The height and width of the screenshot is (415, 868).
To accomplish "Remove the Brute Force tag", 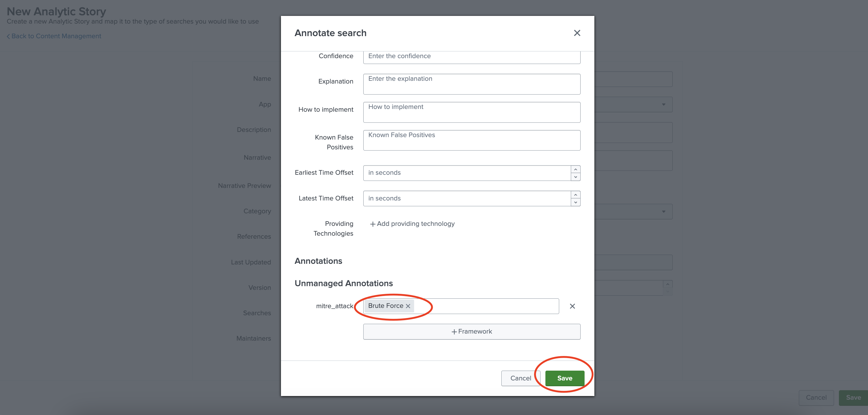I will click(408, 306).
